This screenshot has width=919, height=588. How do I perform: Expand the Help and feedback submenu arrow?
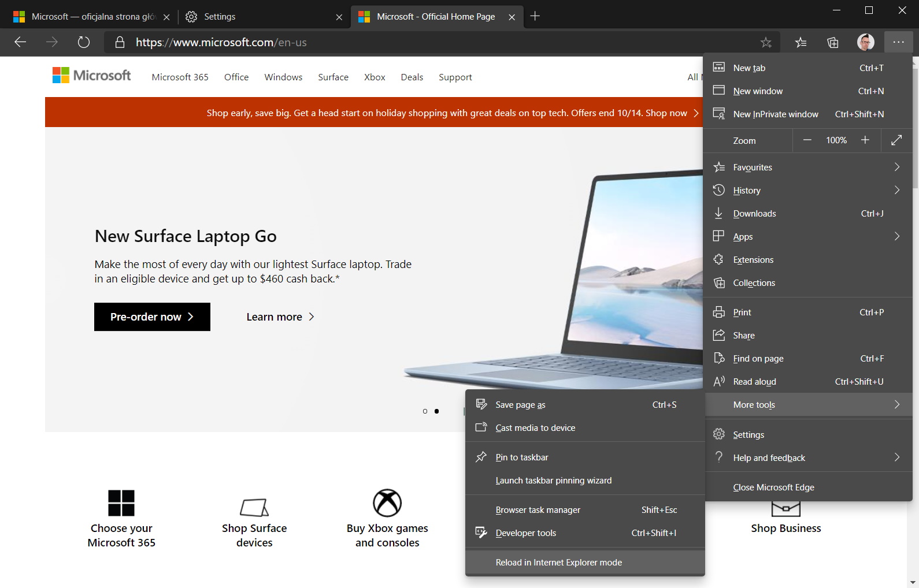click(897, 457)
